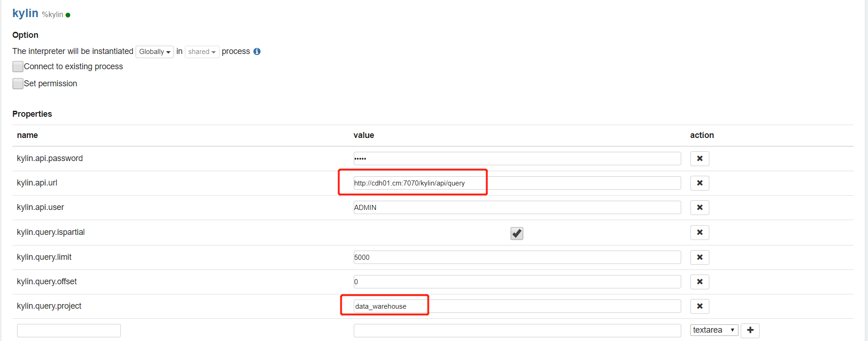The image size is (868, 341).
Task: Click the green interpreter status dot
Action: pyautogui.click(x=68, y=15)
